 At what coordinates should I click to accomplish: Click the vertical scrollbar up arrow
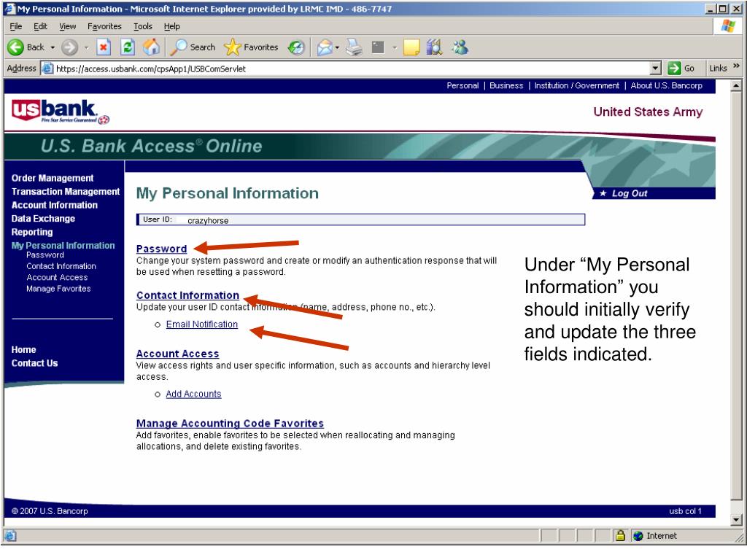click(736, 86)
